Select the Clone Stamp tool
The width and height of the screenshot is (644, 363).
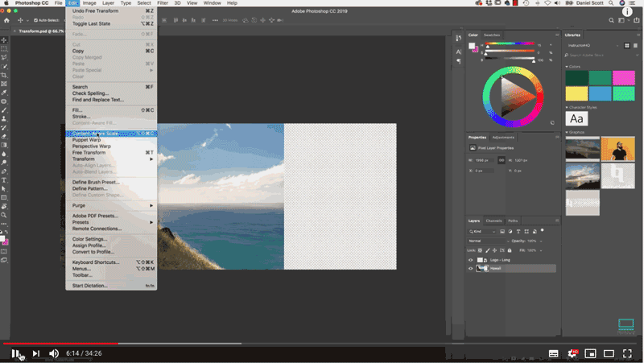(x=4, y=118)
